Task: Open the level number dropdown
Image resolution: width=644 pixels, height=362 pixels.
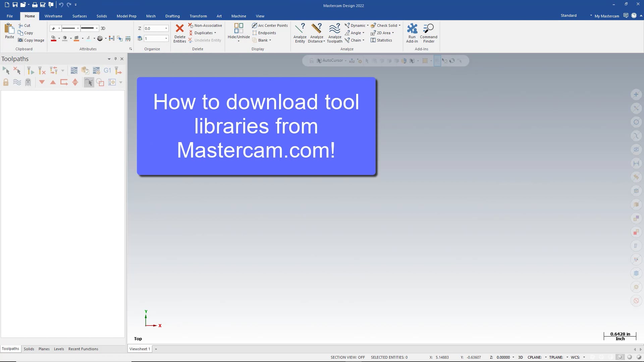Action: (166, 39)
